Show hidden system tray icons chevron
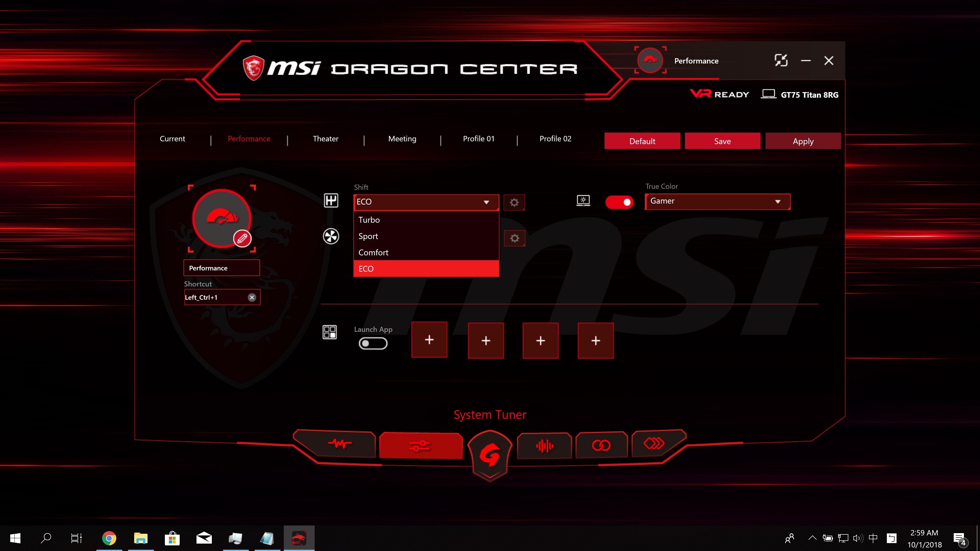This screenshot has height=551, width=980. pos(812,538)
